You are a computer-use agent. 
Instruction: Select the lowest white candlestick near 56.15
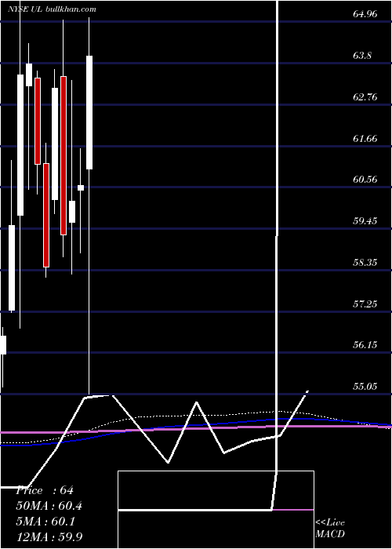click(3, 345)
